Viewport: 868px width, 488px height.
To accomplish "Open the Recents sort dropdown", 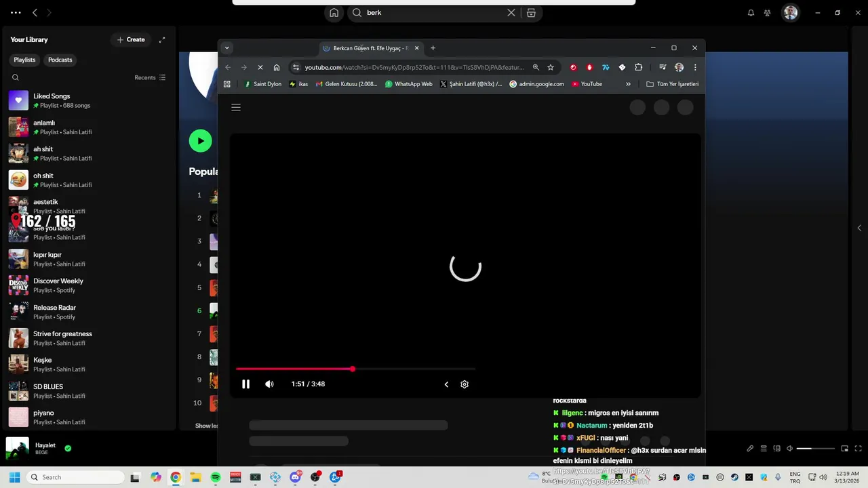I will coord(150,78).
